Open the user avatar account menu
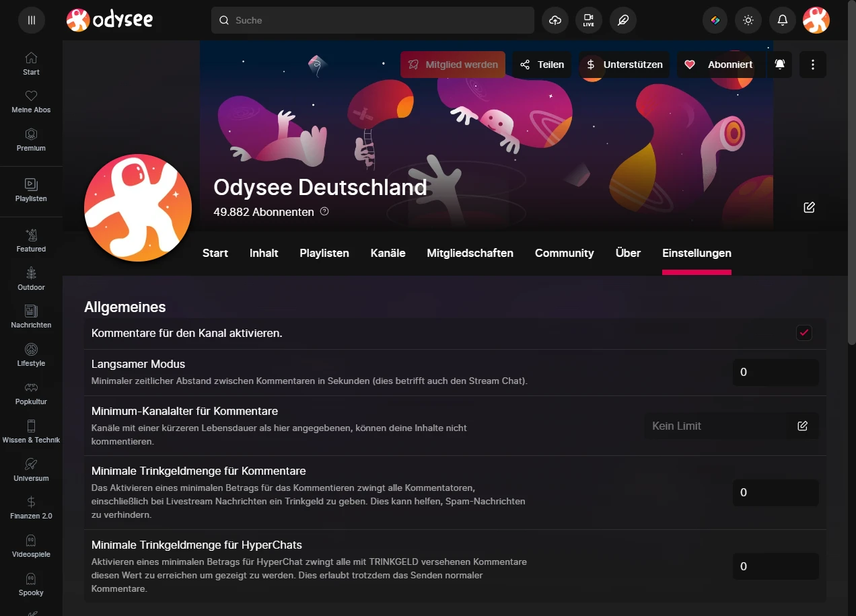 (816, 20)
